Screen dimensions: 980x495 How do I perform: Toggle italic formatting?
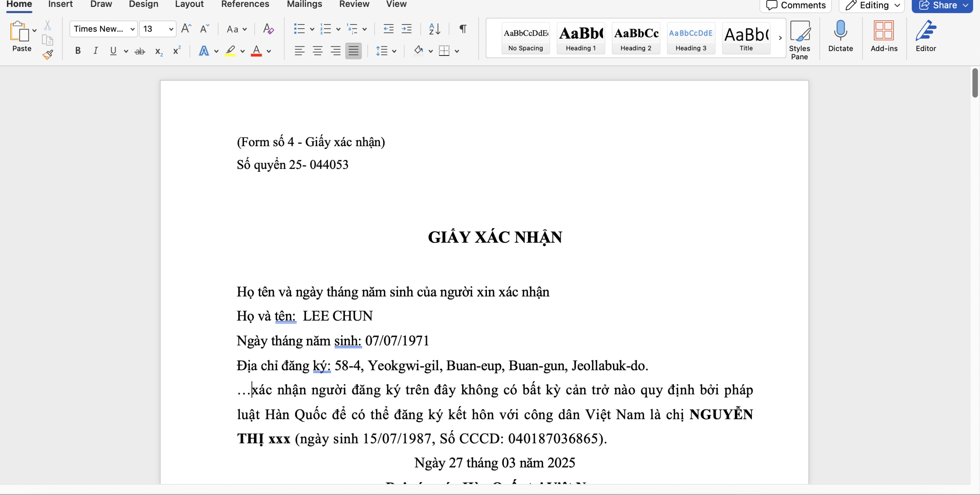pyautogui.click(x=95, y=51)
